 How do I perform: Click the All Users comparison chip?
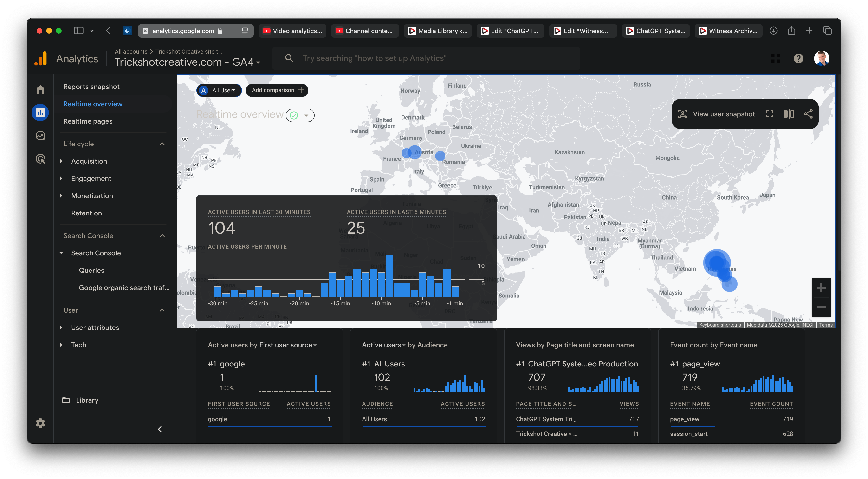pyautogui.click(x=219, y=90)
